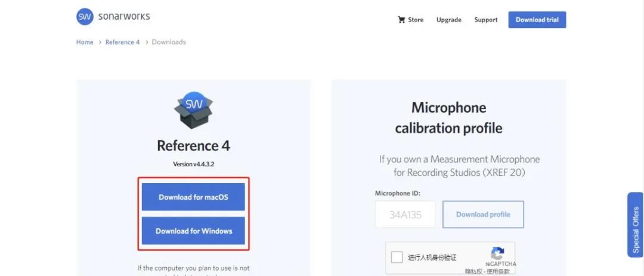Tick the reCAPTCHA verification checkbox
Viewport: 644px width, 276px height.
pos(397,258)
